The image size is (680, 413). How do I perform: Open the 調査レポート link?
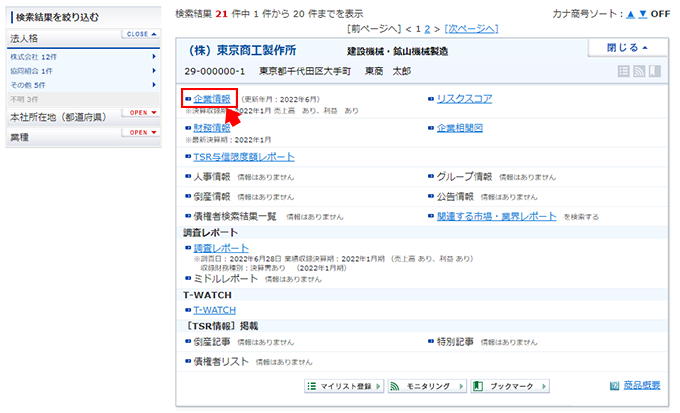[x=221, y=248]
